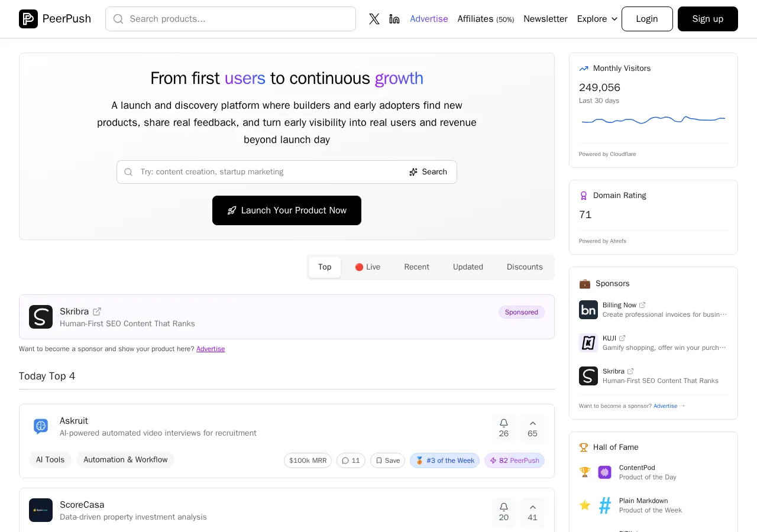757x532 pixels.
Task: Click the ContentPod logo in Hall of Fame
Action: pos(604,472)
